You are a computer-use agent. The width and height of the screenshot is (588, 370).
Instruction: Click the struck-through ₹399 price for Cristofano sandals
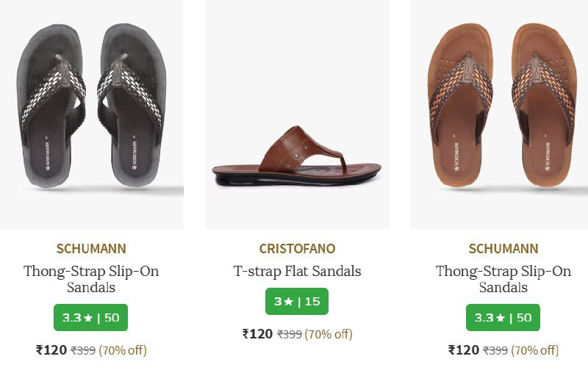(290, 335)
